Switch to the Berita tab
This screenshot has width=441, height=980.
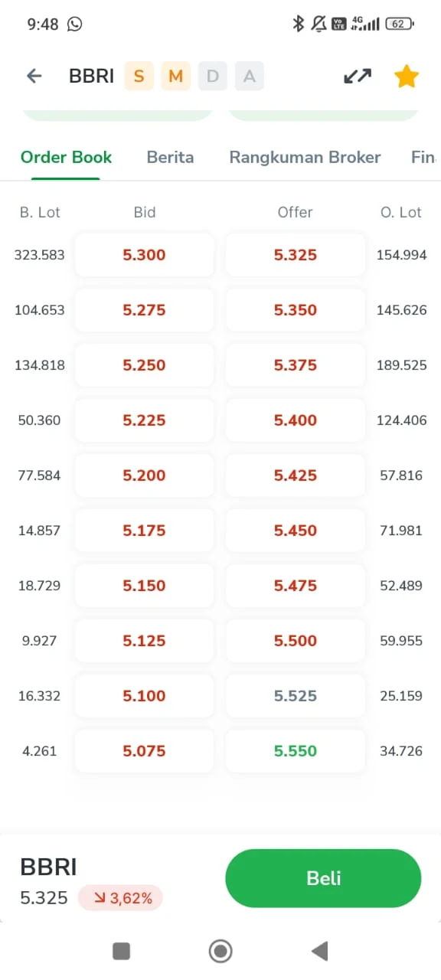170,157
